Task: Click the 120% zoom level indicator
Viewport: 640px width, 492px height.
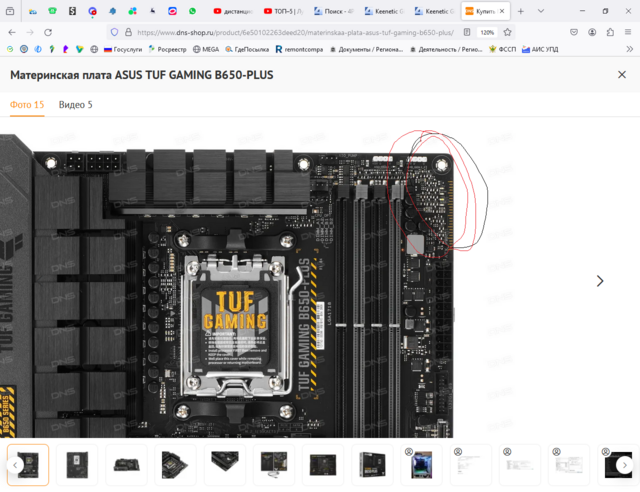Action: (x=487, y=32)
